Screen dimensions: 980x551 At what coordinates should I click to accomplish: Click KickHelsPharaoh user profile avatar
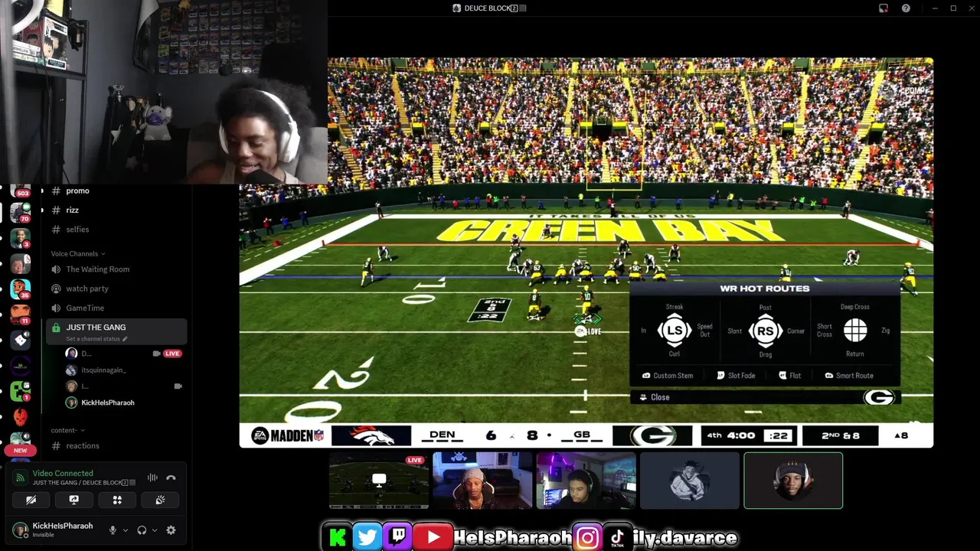tap(21, 530)
